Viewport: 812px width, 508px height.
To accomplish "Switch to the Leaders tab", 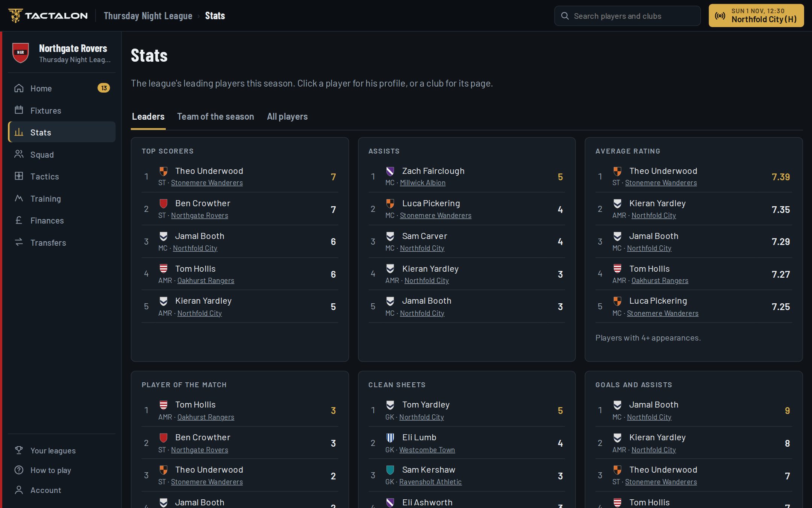I will [148, 117].
